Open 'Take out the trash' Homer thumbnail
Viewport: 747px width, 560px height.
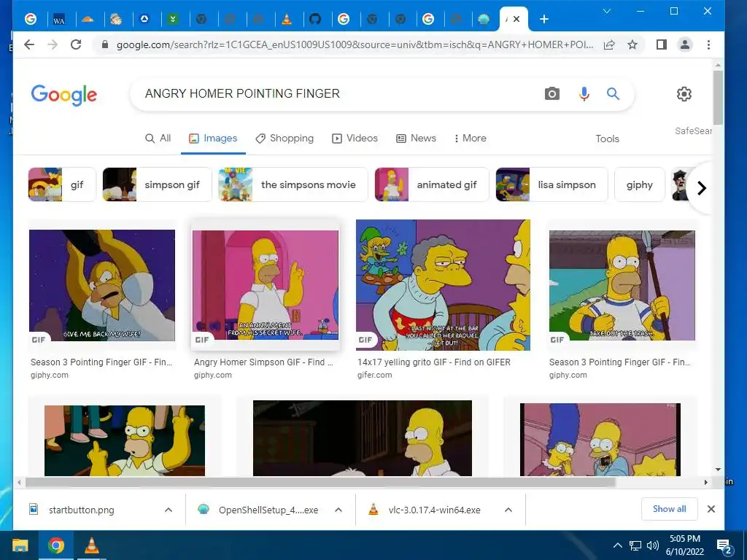point(622,285)
